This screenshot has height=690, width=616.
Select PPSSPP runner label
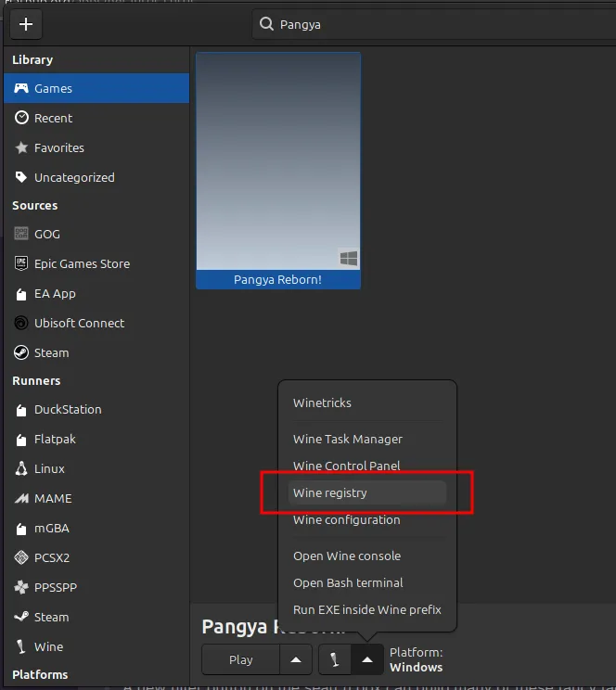click(56, 587)
